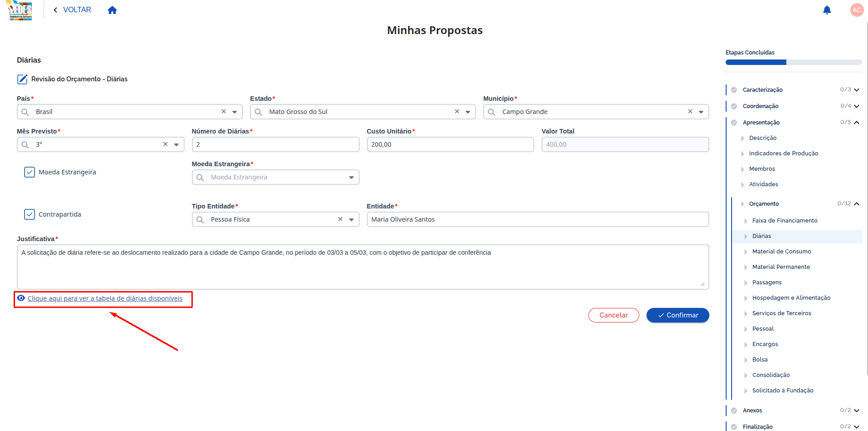This screenshot has width=868, height=431.
Task: Open the Bolsa step
Action: pyautogui.click(x=760, y=360)
